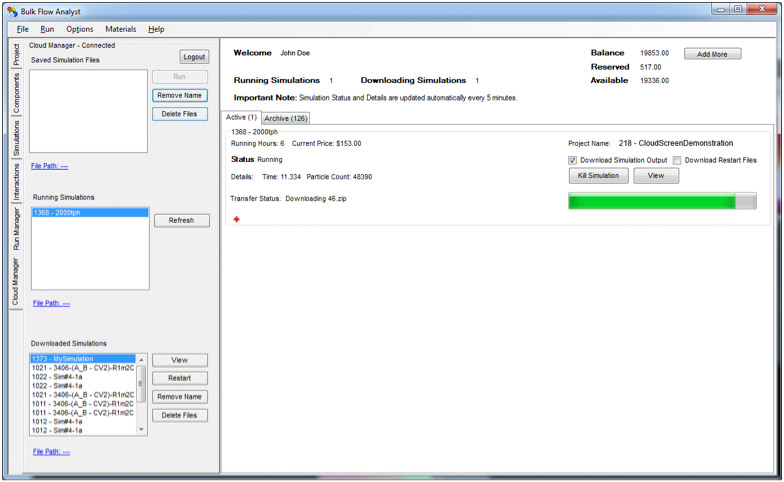Open the Simulations side tab
Viewport: 784px width, 482px height.
pos(16,137)
